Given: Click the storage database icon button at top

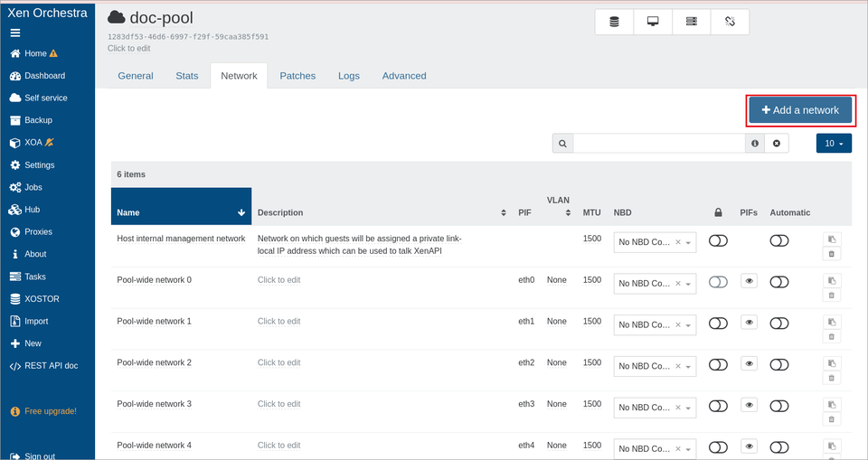Looking at the screenshot, I should click(614, 22).
